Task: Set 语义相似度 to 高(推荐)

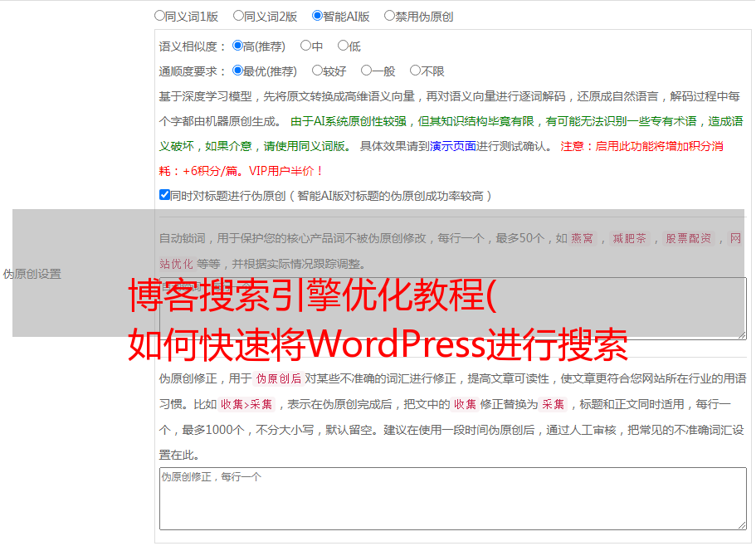Action: [237, 46]
